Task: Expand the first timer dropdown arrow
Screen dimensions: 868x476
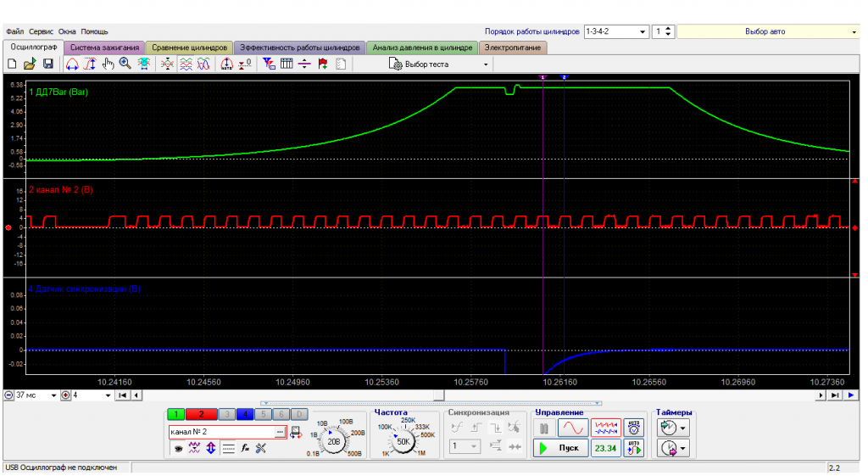Action: [682, 428]
